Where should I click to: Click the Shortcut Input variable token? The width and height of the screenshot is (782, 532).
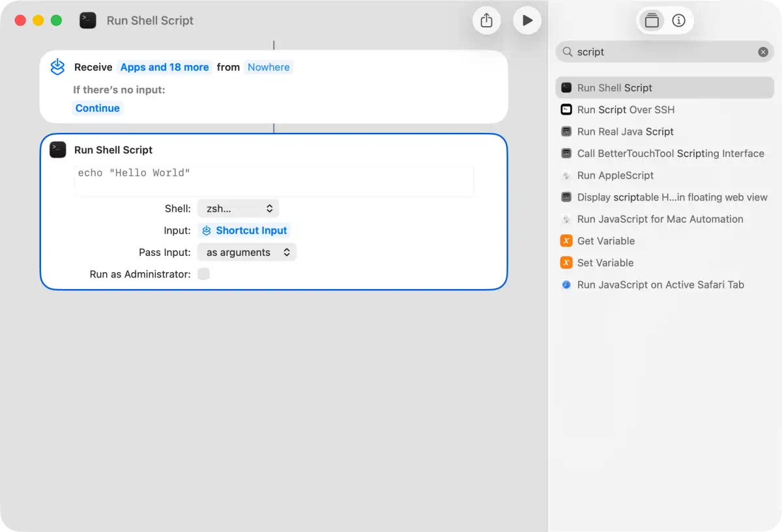244,231
